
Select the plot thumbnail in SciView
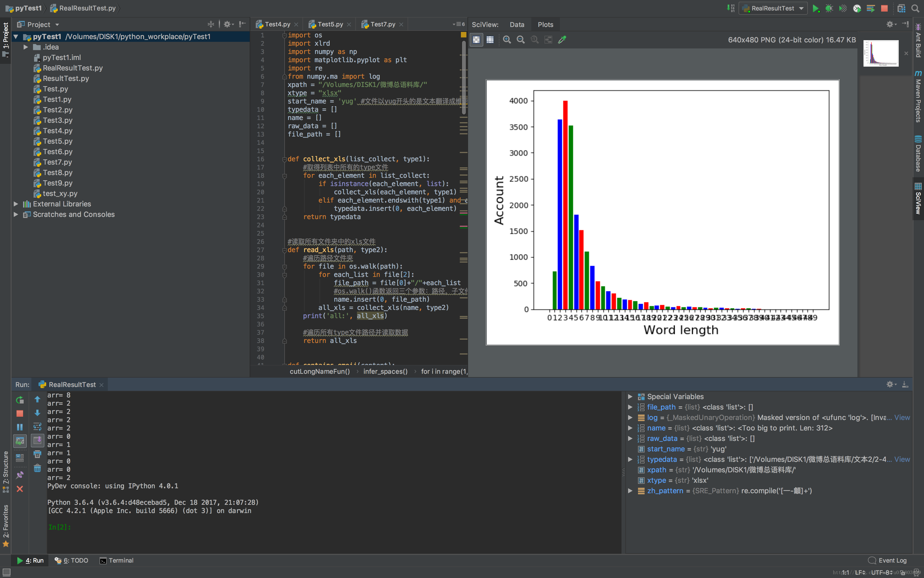881,53
